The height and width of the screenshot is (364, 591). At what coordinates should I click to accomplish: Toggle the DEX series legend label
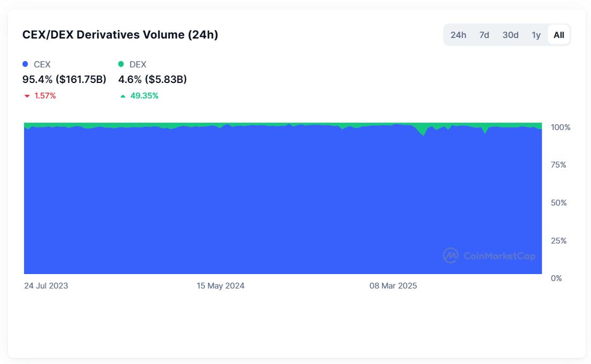point(138,64)
